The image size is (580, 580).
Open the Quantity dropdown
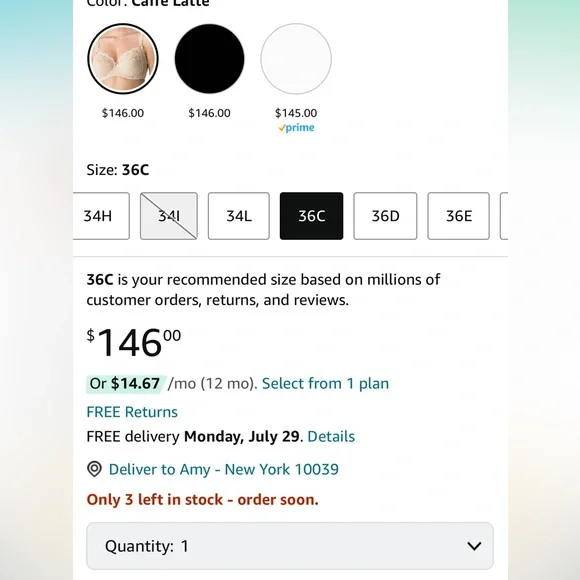pyautogui.click(x=290, y=546)
